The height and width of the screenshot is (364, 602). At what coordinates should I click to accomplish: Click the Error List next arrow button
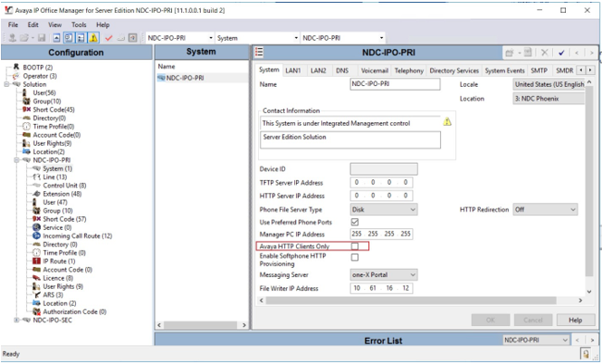(592, 340)
